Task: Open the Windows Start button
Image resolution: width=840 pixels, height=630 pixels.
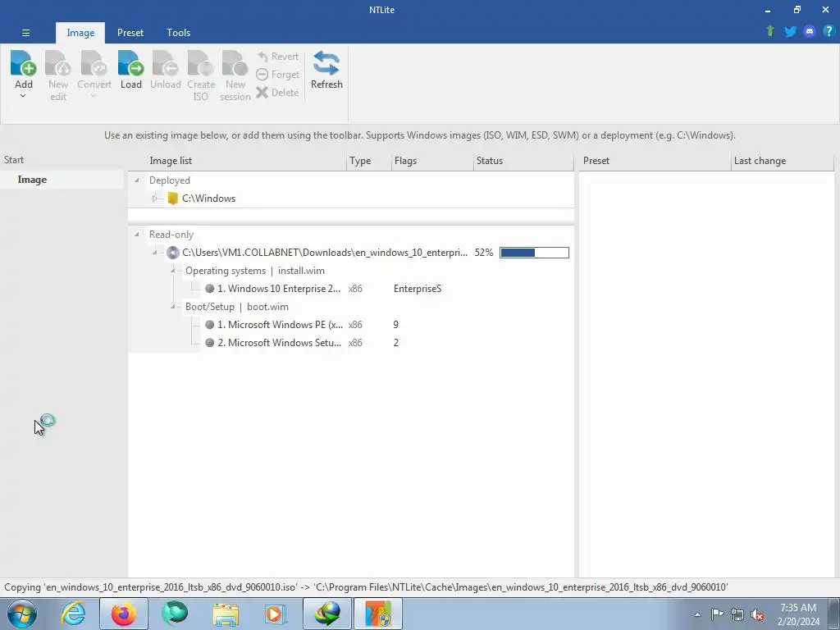Action: click(x=22, y=614)
